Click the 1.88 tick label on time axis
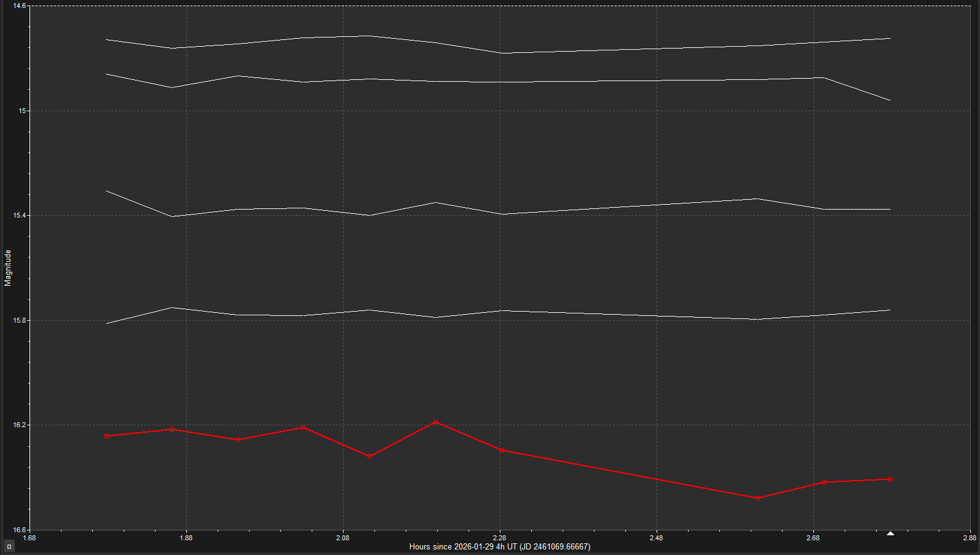Screen dimensions: 980x555 click(186, 538)
